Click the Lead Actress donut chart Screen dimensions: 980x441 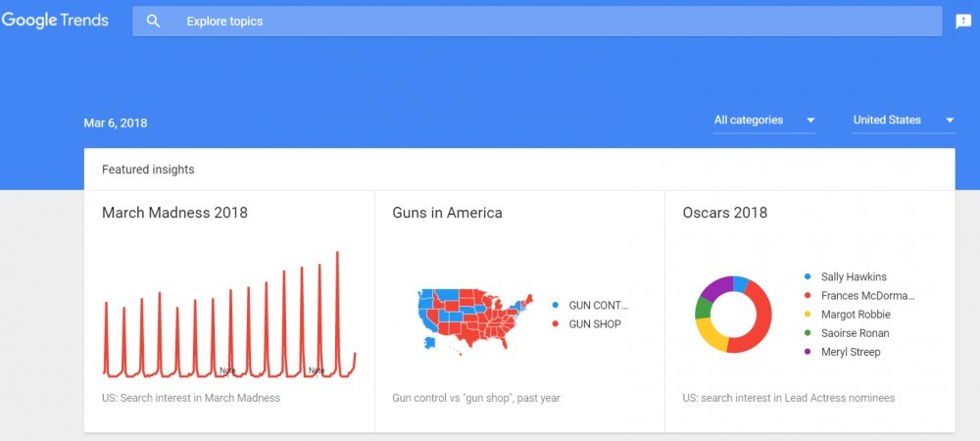pos(733,315)
